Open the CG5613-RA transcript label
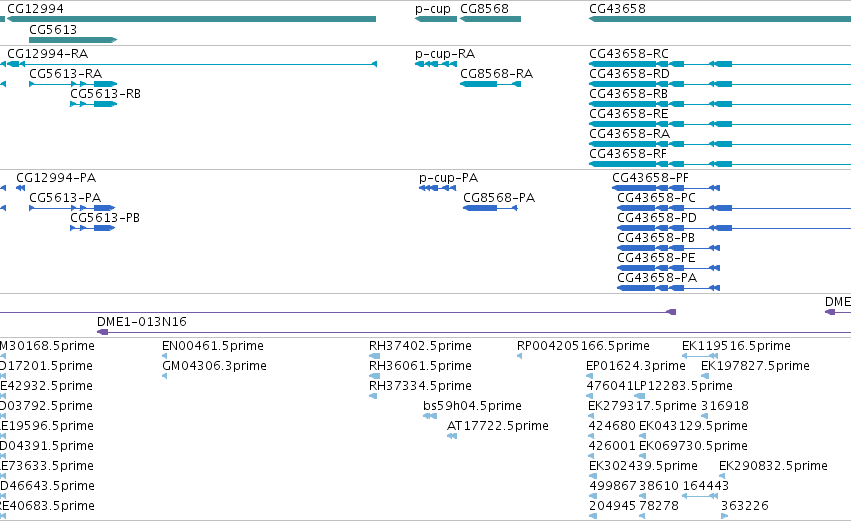 [65, 74]
